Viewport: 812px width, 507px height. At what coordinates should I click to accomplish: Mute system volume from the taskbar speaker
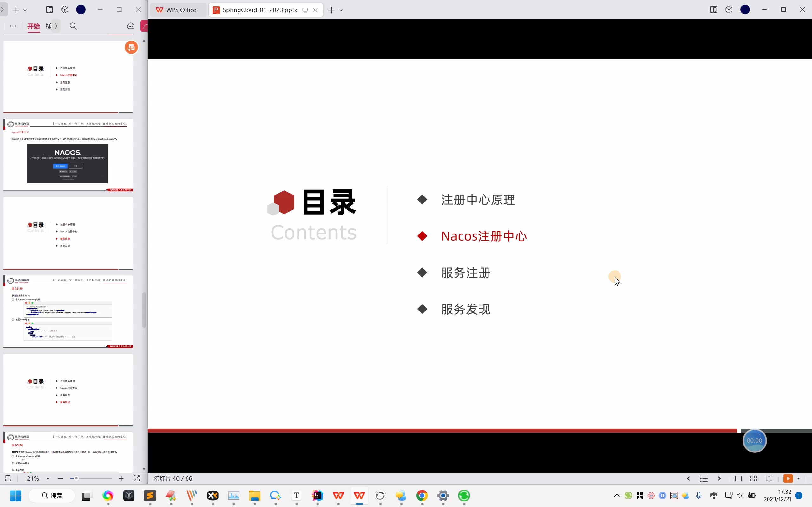[x=740, y=496]
